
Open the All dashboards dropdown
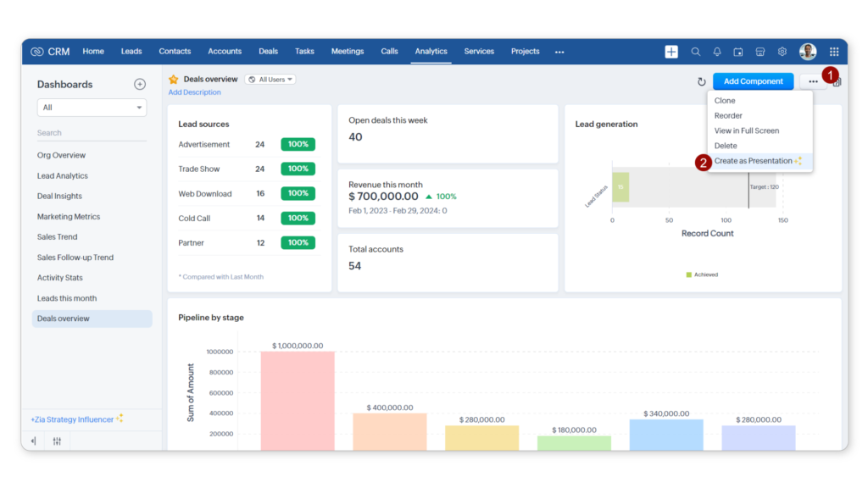92,108
